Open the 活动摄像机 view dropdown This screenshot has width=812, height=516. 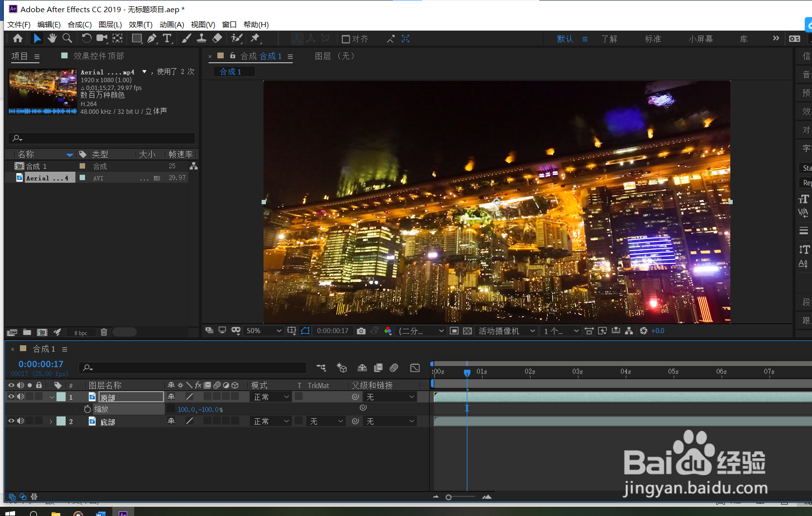pos(506,331)
